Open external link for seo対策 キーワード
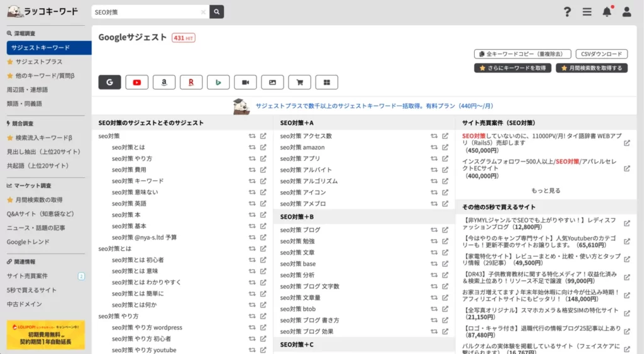This screenshot has height=354, width=644. click(x=263, y=181)
